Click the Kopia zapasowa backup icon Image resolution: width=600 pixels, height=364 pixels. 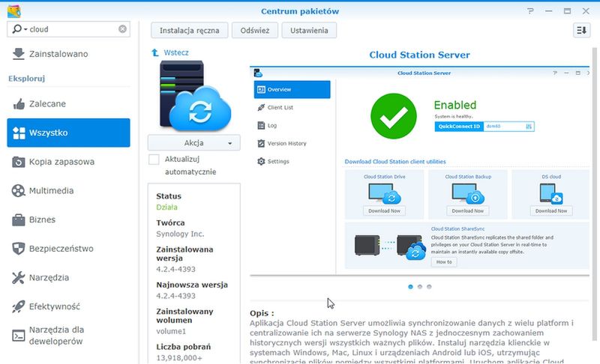point(18,162)
